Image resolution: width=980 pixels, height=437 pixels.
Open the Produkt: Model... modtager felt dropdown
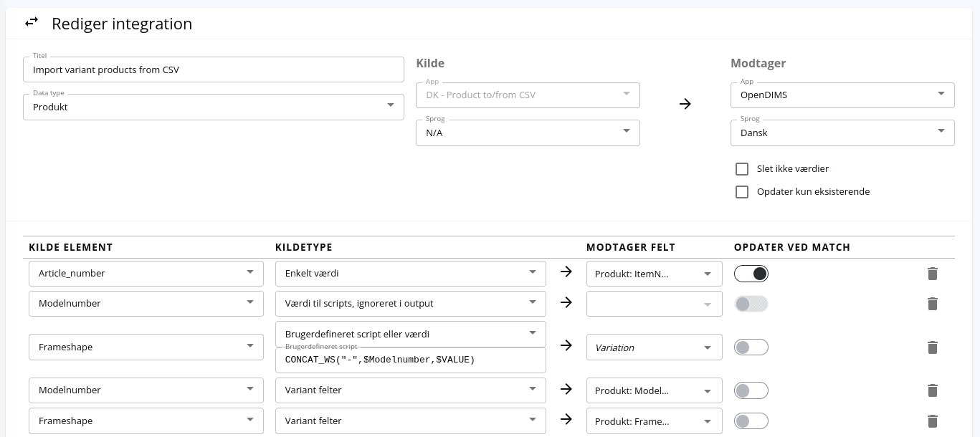654,390
